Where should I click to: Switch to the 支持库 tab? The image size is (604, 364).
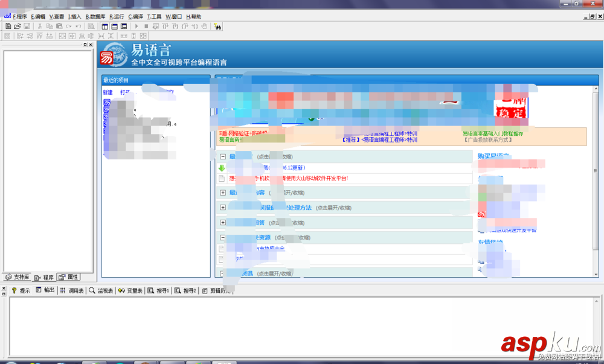tap(18, 277)
